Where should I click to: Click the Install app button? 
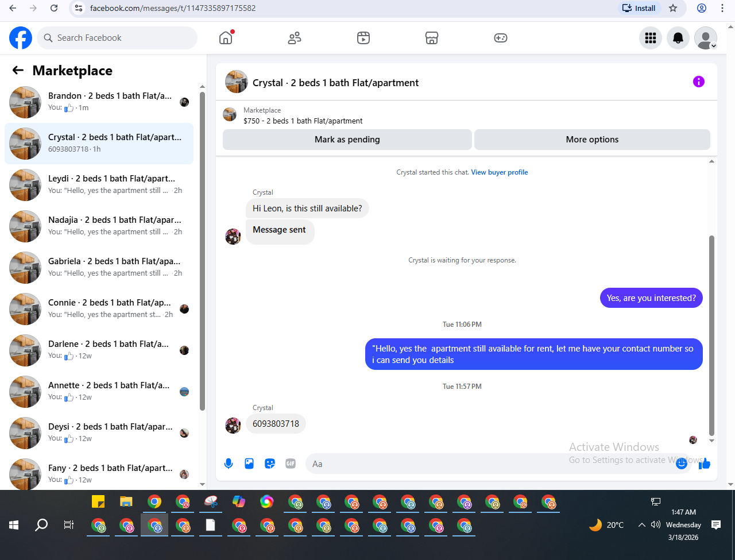[x=639, y=8]
